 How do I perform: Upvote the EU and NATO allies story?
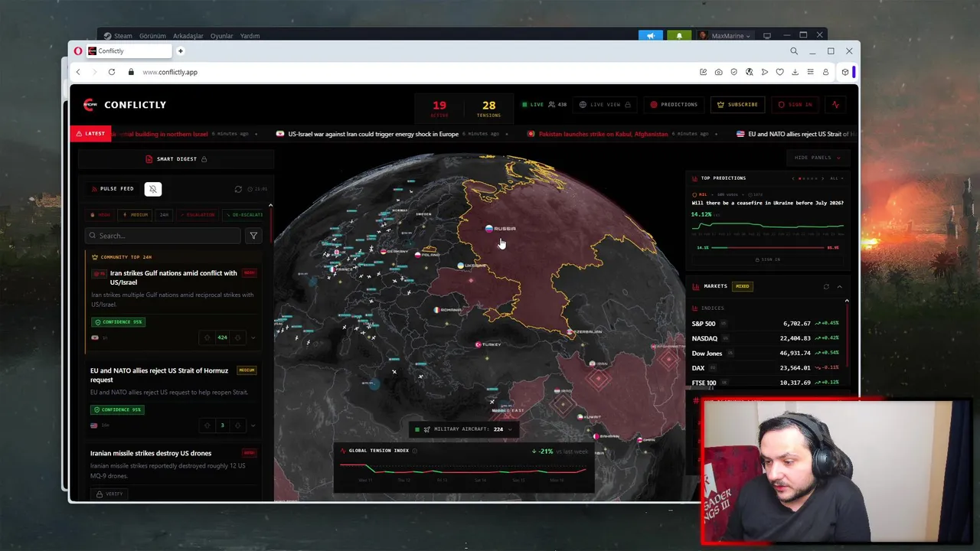pos(207,425)
